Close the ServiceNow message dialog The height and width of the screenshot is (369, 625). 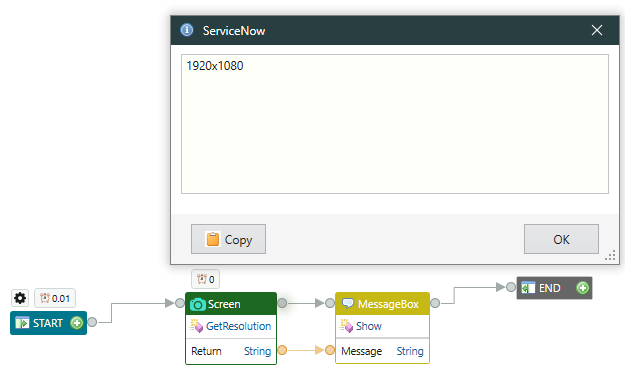pos(597,30)
